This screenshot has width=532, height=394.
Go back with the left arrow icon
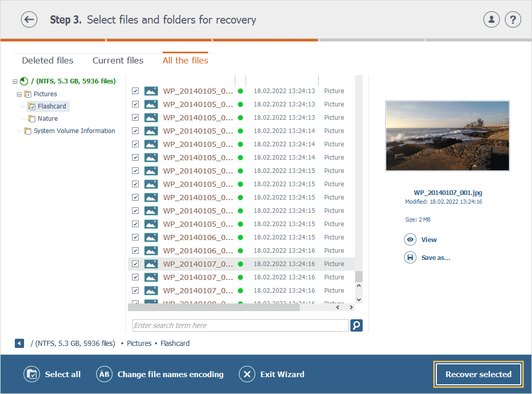coord(29,19)
